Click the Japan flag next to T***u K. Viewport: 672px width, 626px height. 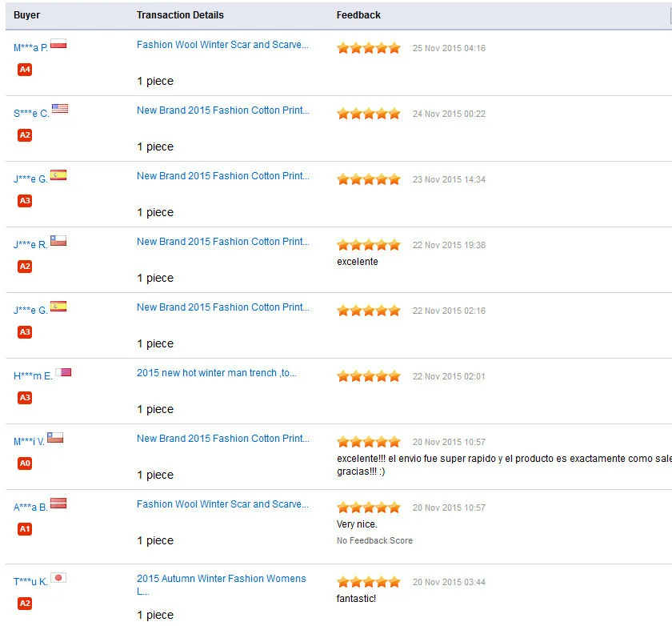point(58,578)
